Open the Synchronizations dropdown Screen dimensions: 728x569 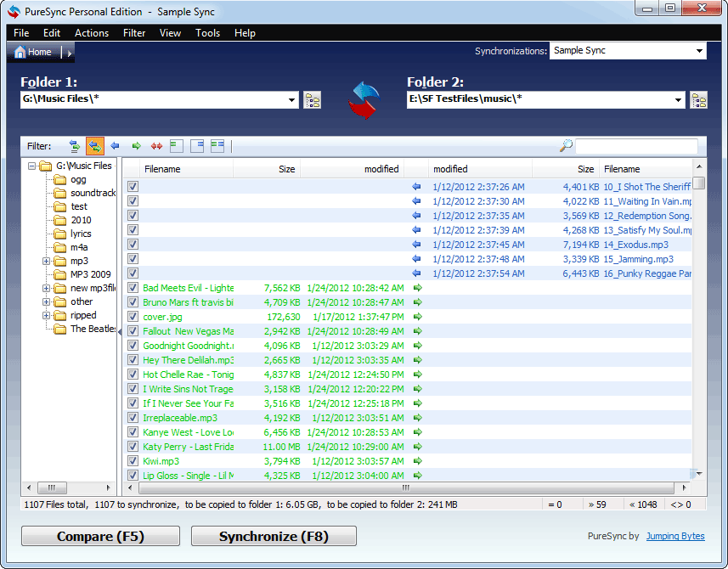[700, 51]
